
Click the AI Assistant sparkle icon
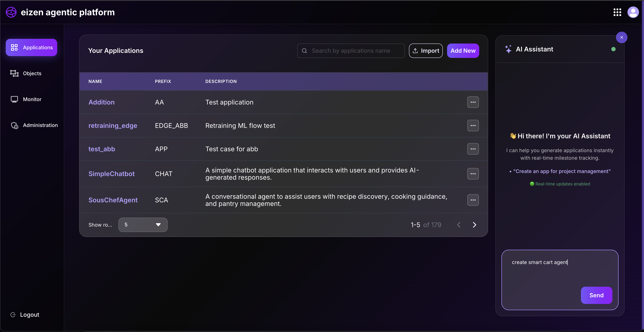[x=508, y=49]
